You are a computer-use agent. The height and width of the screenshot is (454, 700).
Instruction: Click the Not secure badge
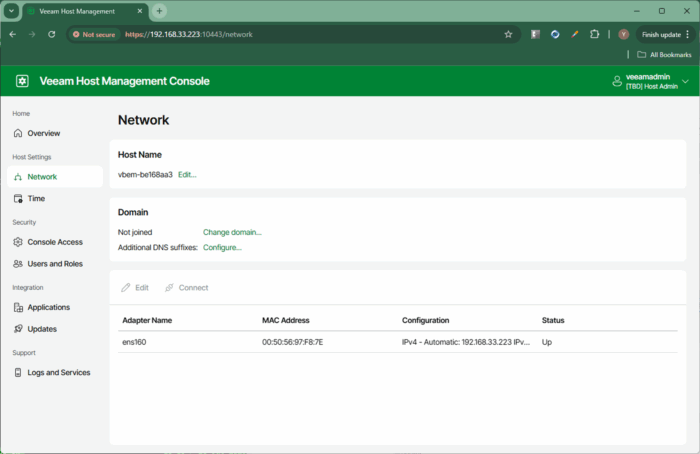coord(94,34)
